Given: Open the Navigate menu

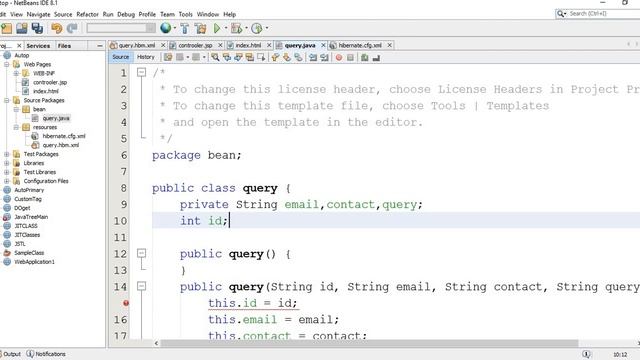Looking at the screenshot, I should click(x=38, y=14).
